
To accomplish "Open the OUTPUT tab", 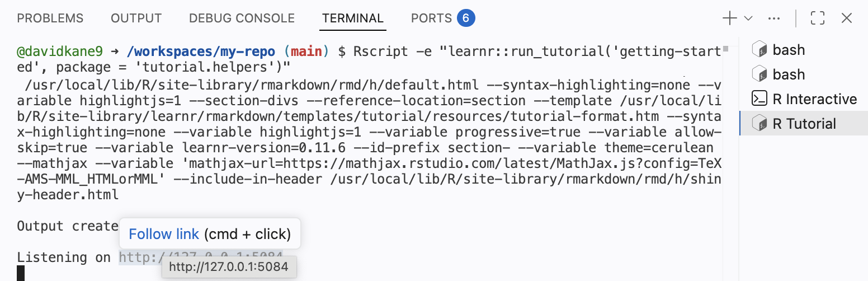I will coord(136,18).
